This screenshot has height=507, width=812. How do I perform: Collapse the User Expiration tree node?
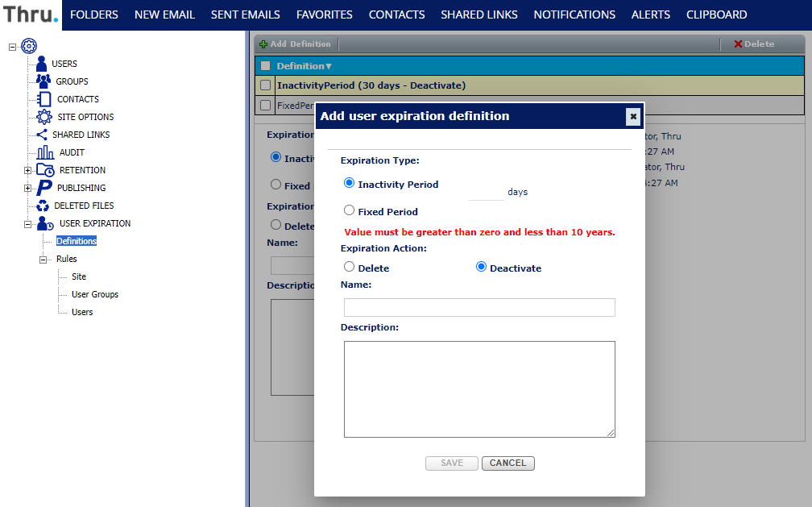(27, 223)
